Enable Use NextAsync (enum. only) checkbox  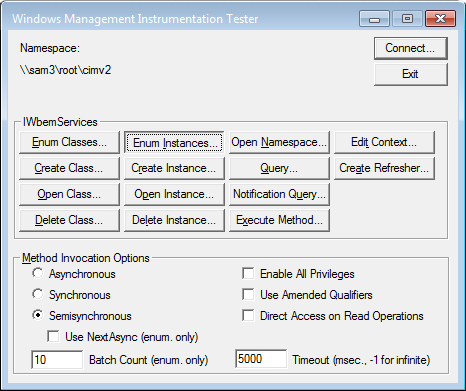click(x=53, y=337)
